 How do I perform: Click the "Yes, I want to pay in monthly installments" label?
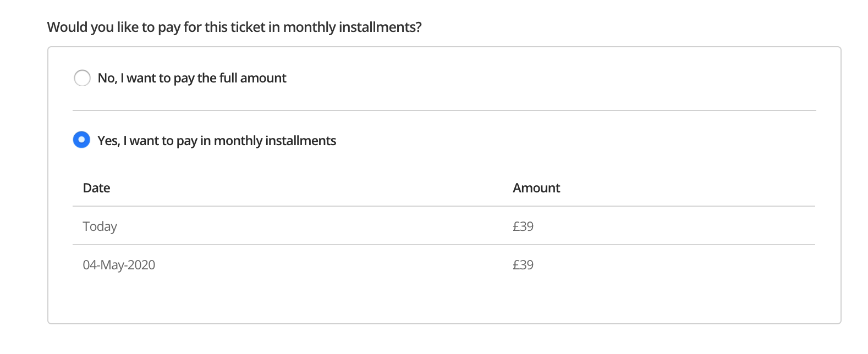(x=217, y=141)
